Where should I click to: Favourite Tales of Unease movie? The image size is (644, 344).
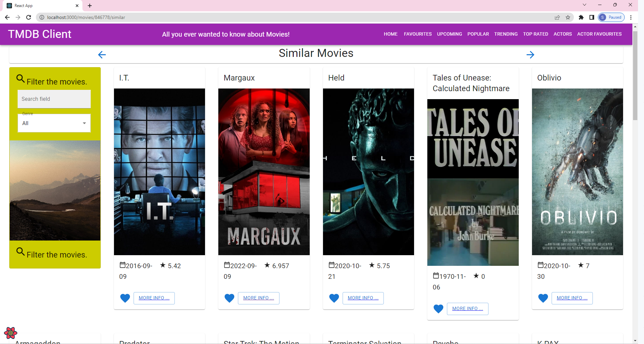[x=438, y=309]
